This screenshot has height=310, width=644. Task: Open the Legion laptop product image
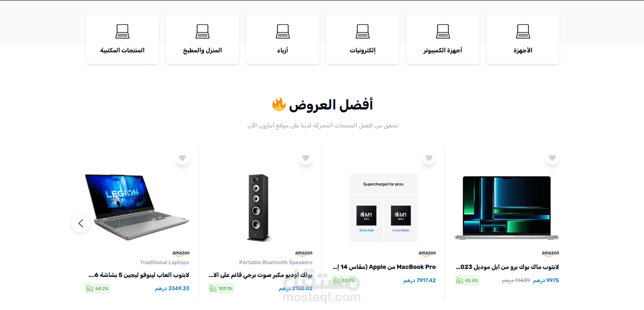[137, 208]
